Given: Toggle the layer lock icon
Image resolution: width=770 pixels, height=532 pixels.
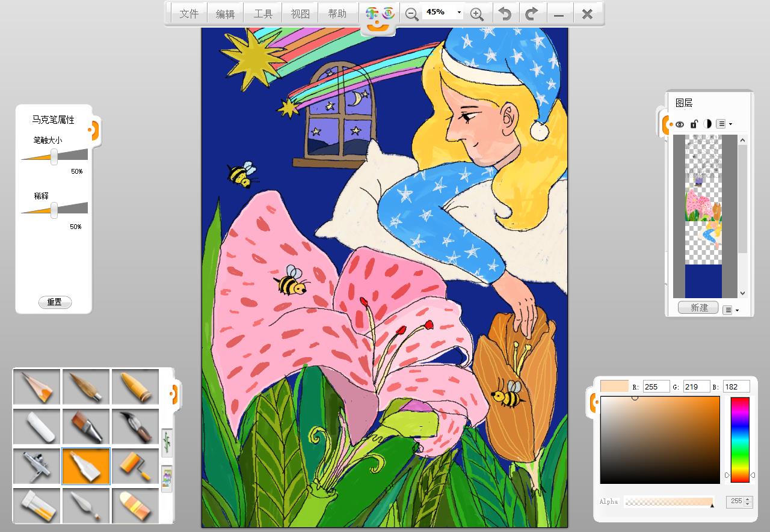Looking at the screenshot, I should click(694, 124).
